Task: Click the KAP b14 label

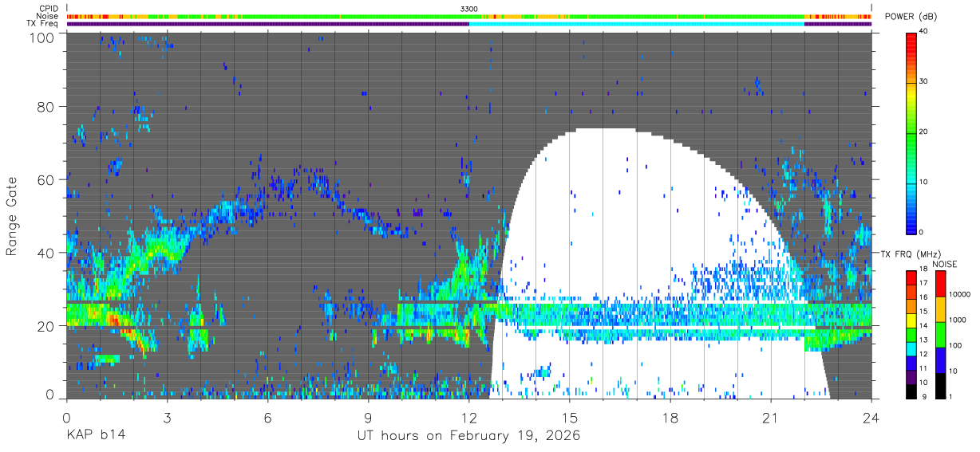Action: [x=96, y=436]
